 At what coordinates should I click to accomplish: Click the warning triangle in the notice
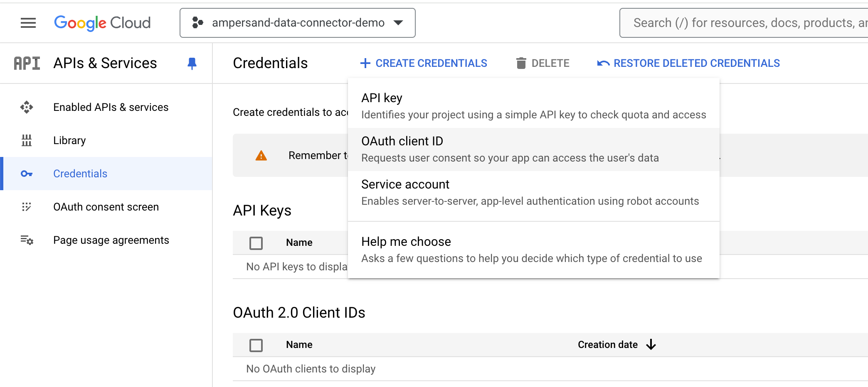[260, 155]
